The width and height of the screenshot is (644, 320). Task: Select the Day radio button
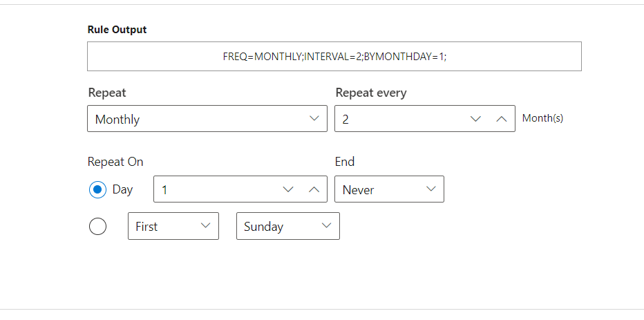coord(98,189)
